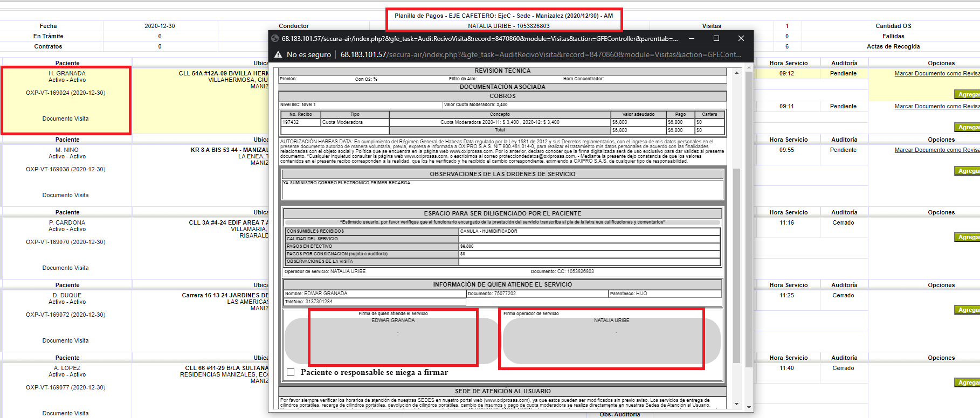Click the popup vertical scrollbar thumb

pyautogui.click(x=749, y=218)
